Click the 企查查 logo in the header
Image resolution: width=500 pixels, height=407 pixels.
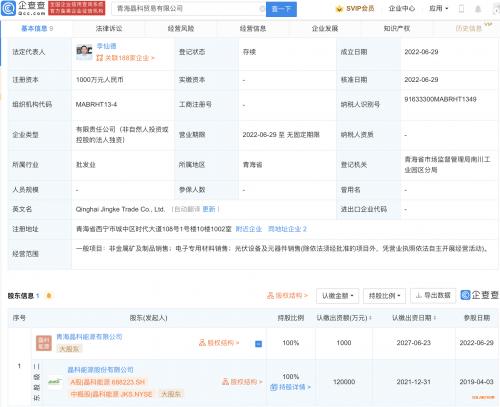coord(23,8)
